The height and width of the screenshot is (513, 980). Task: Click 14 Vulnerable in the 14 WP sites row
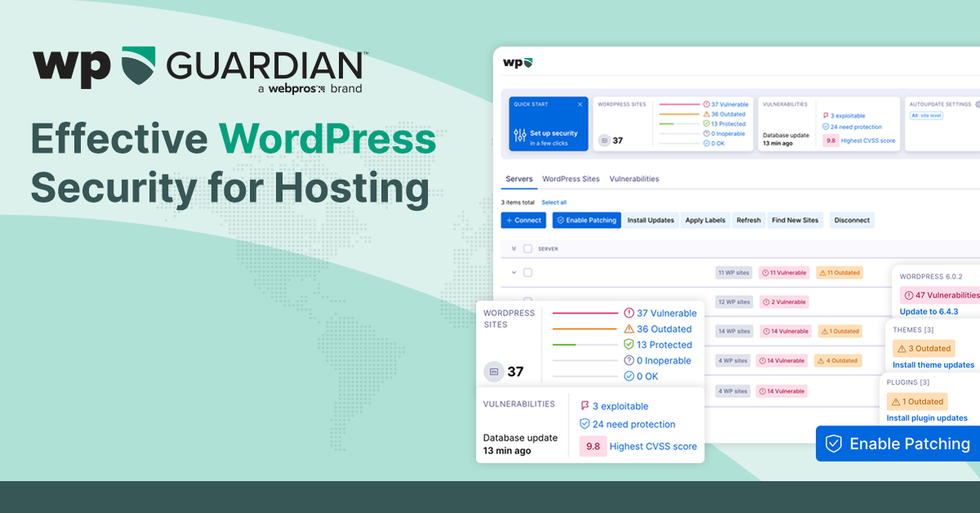784,332
